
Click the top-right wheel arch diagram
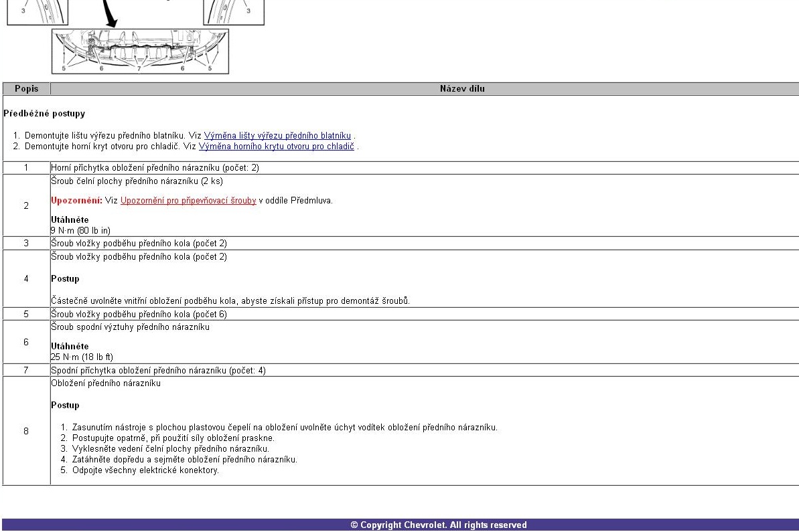pos(234,11)
